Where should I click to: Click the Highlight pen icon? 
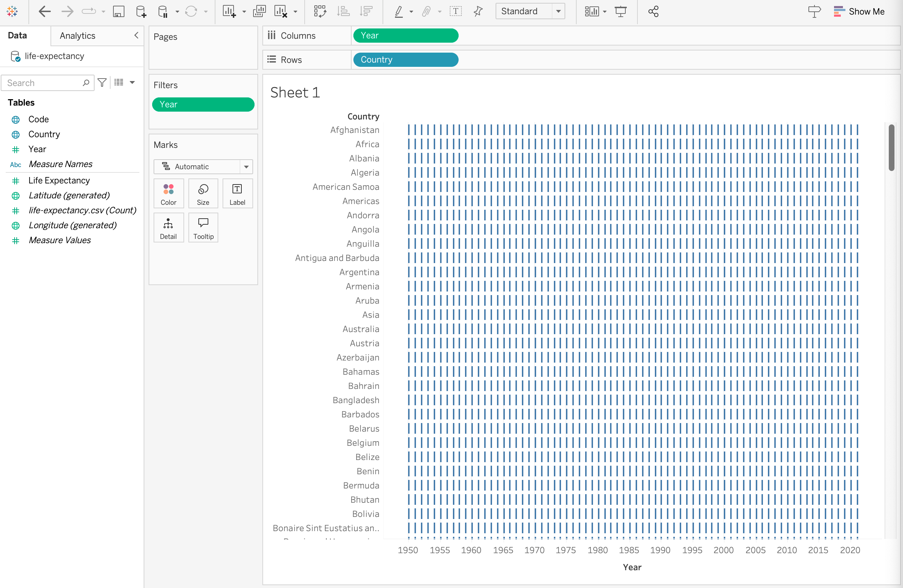click(x=399, y=11)
